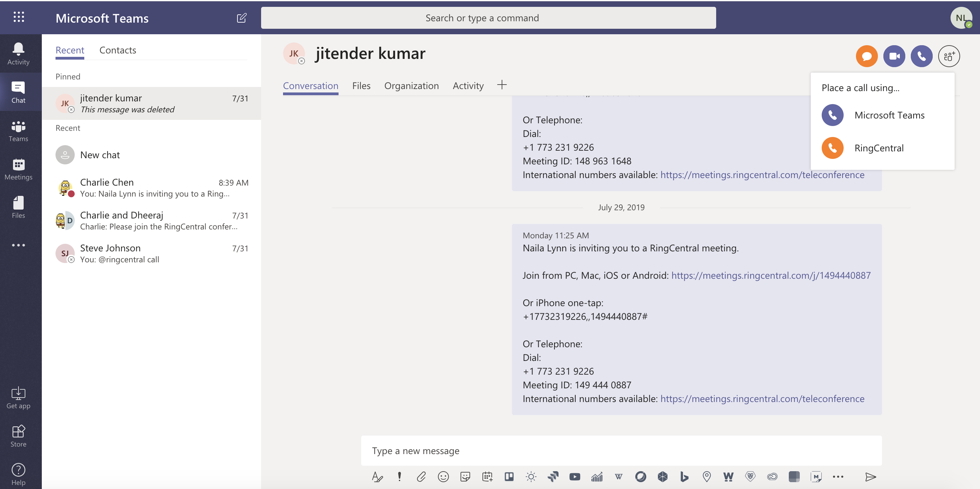980x489 pixels.
Task: Open the Stocks chart extension icon
Action: pos(597,476)
